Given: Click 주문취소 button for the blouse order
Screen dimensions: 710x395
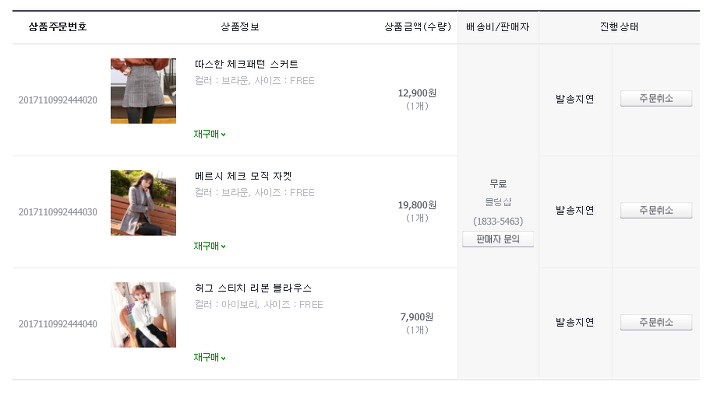Looking at the screenshot, I should [656, 322].
